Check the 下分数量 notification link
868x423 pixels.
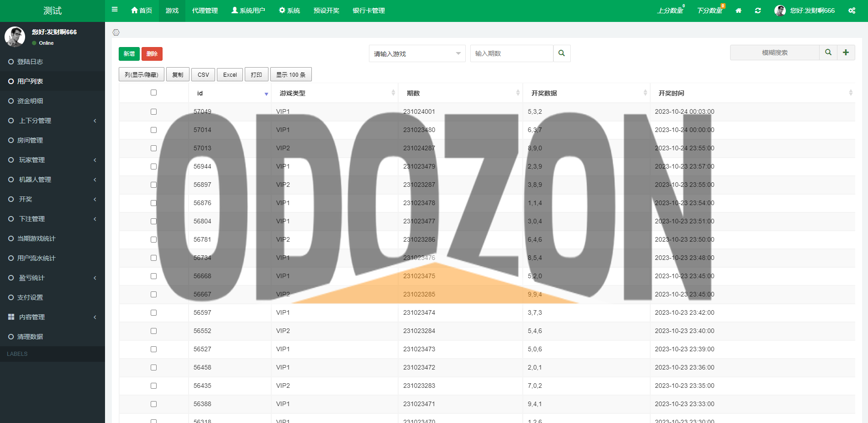(x=710, y=11)
